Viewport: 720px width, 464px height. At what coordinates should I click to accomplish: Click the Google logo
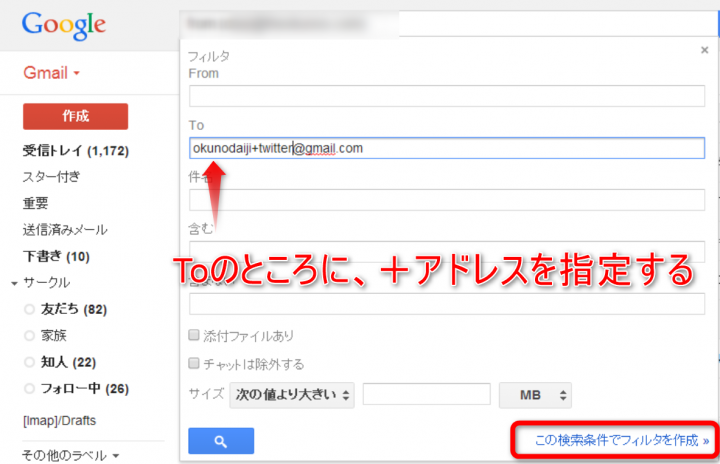click(x=64, y=25)
